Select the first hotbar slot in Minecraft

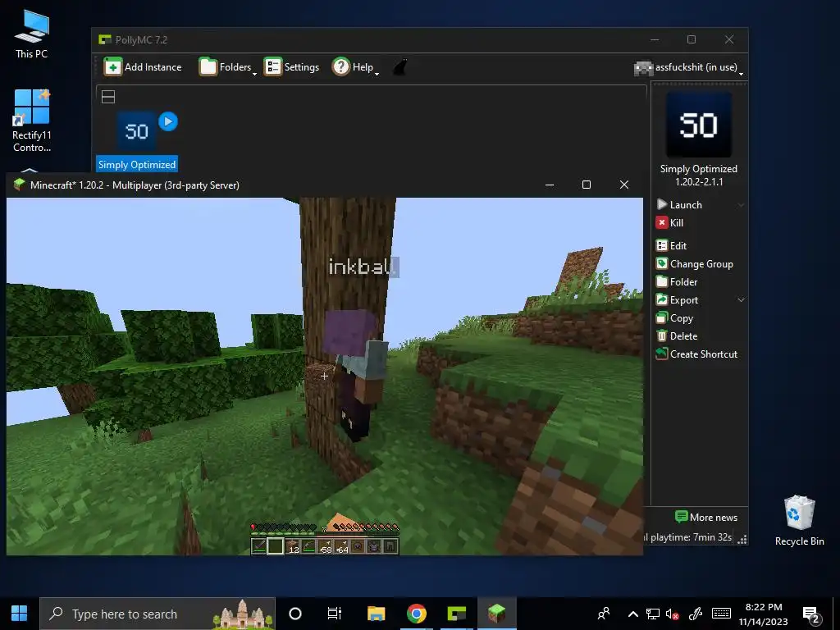(258, 546)
